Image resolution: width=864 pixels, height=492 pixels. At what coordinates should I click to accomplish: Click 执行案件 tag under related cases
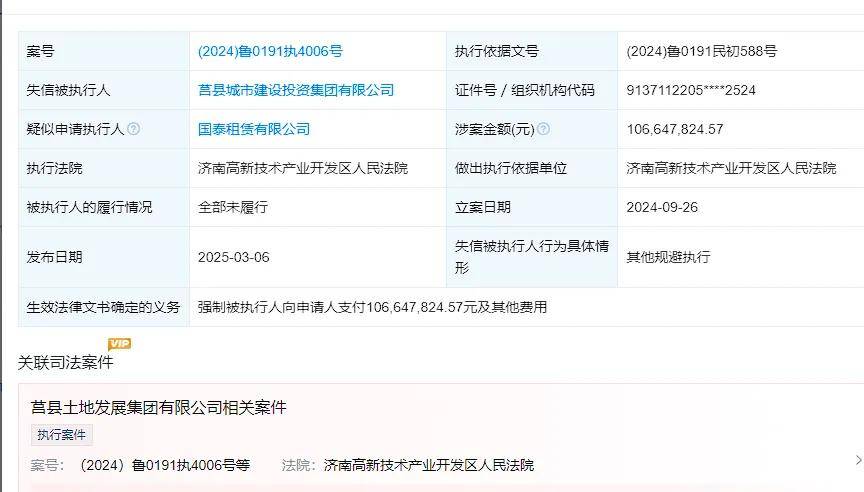click(62, 435)
